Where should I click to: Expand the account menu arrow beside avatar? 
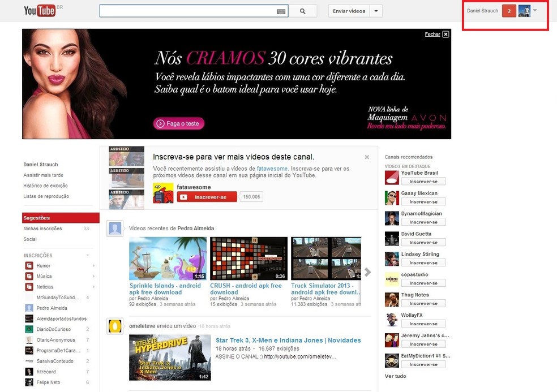(535, 10)
